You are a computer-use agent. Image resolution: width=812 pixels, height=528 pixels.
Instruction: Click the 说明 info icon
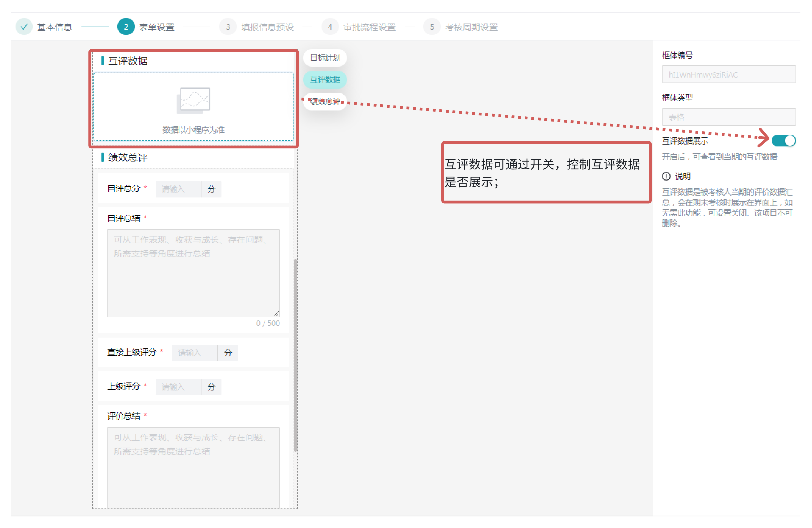click(x=666, y=176)
